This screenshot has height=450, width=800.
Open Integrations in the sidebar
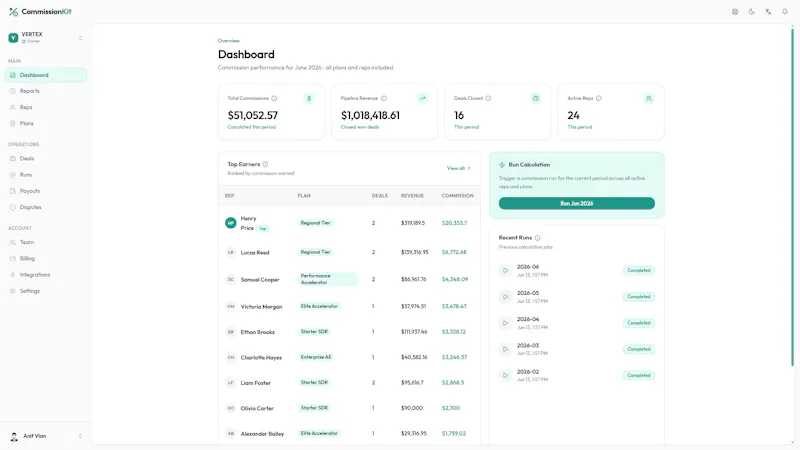click(45, 274)
